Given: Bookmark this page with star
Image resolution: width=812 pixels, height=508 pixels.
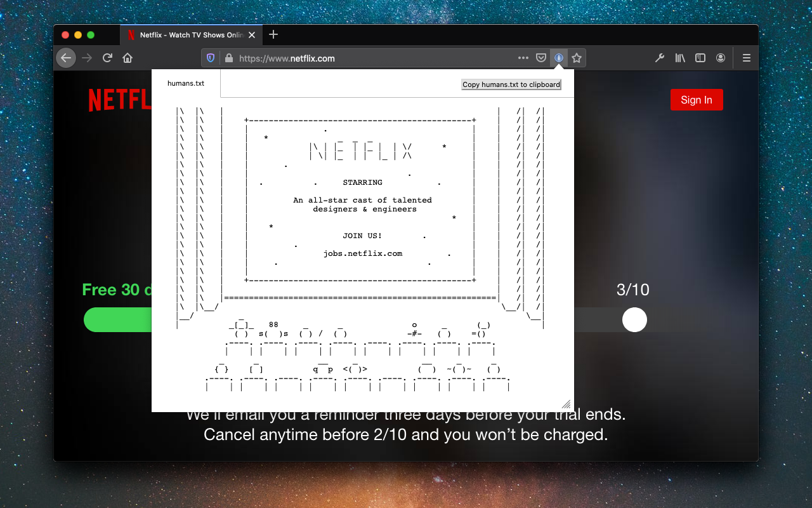Looking at the screenshot, I should [x=577, y=58].
